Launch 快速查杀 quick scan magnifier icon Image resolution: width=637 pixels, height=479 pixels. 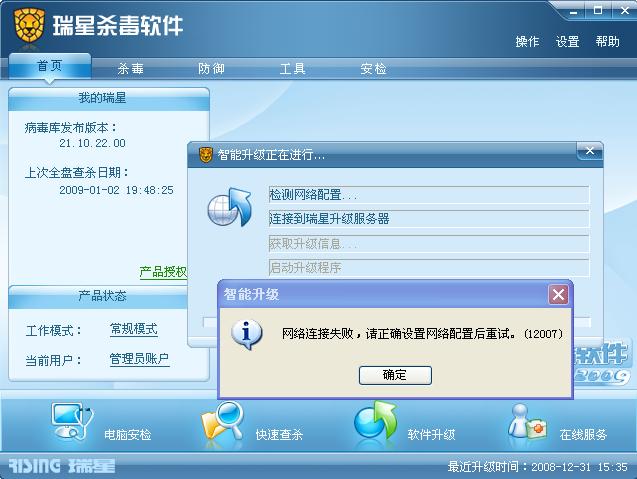coord(223,422)
